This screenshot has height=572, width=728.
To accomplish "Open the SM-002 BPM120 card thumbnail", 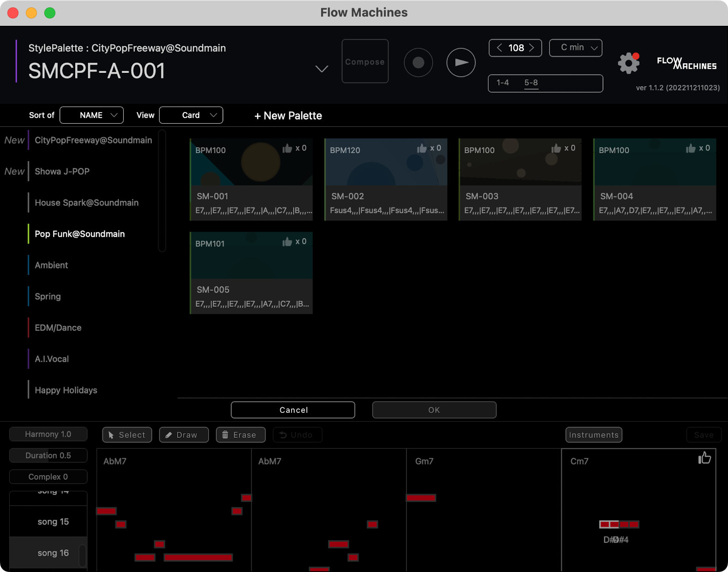I will click(386, 162).
